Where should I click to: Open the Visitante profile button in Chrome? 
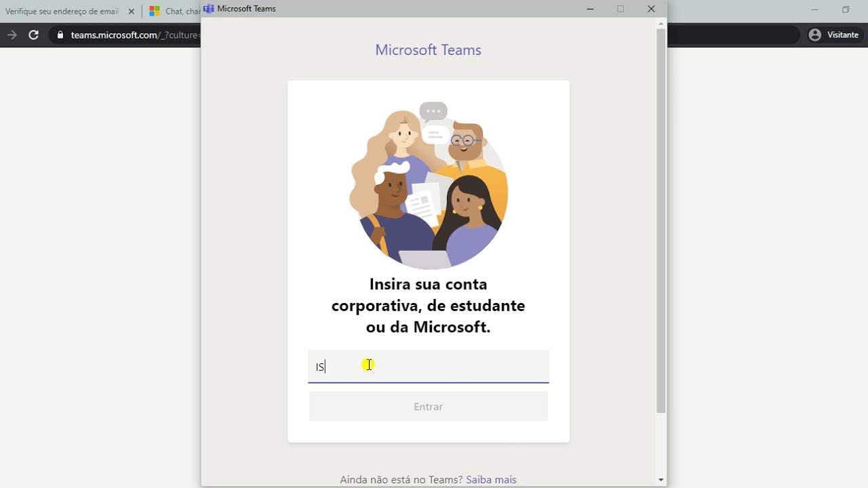click(x=834, y=35)
